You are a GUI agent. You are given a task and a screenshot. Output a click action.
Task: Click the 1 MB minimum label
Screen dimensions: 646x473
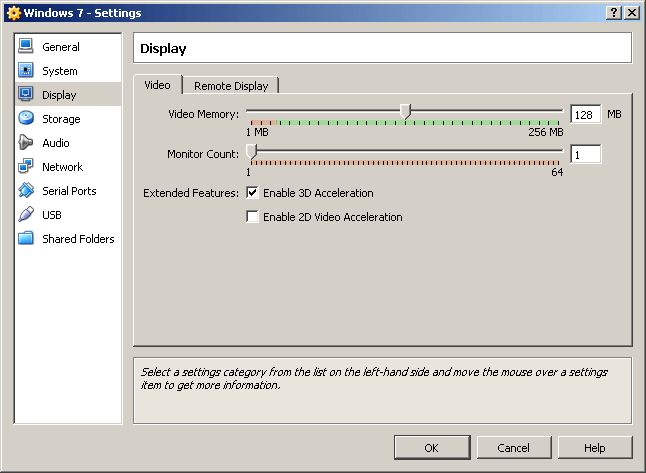(257, 132)
